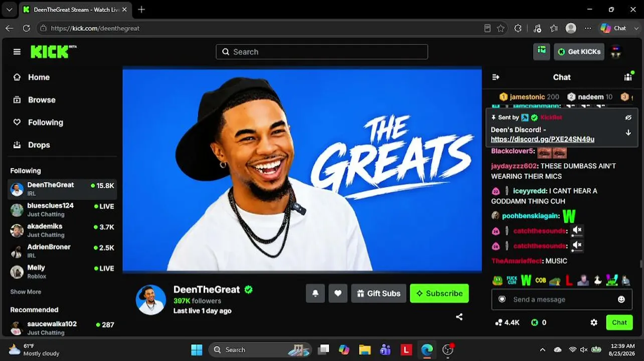Image resolution: width=644 pixels, height=361 pixels.
Task: Click nadeem second place gifter entry
Action: (x=590, y=97)
